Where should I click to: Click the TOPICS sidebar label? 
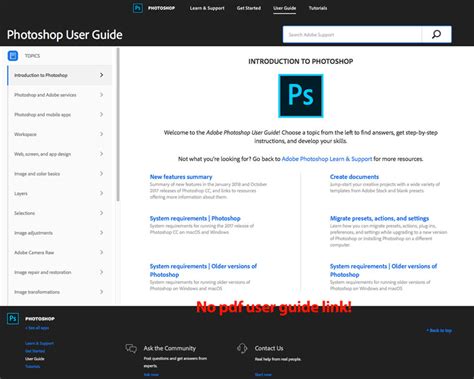coord(32,56)
